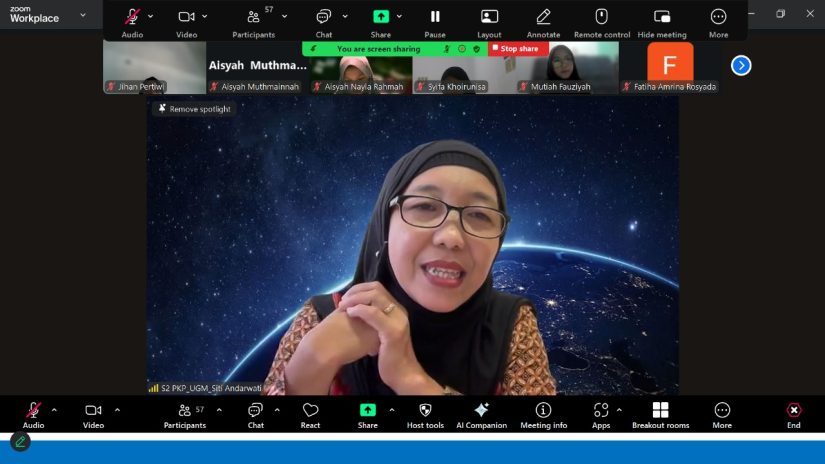Click Hide meeting button
The width and height of the screenshot is (825, 464).
(662, 23)
